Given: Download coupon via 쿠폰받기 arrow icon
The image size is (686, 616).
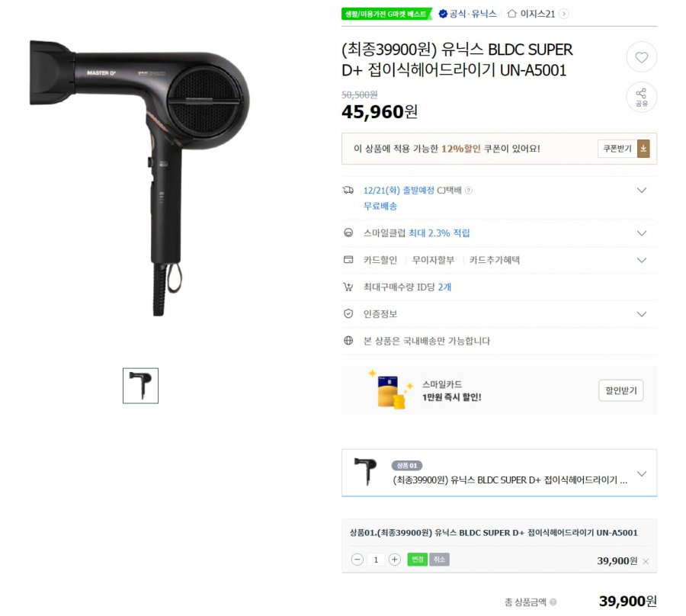Looking at the screenshot, I should point(643,149).
